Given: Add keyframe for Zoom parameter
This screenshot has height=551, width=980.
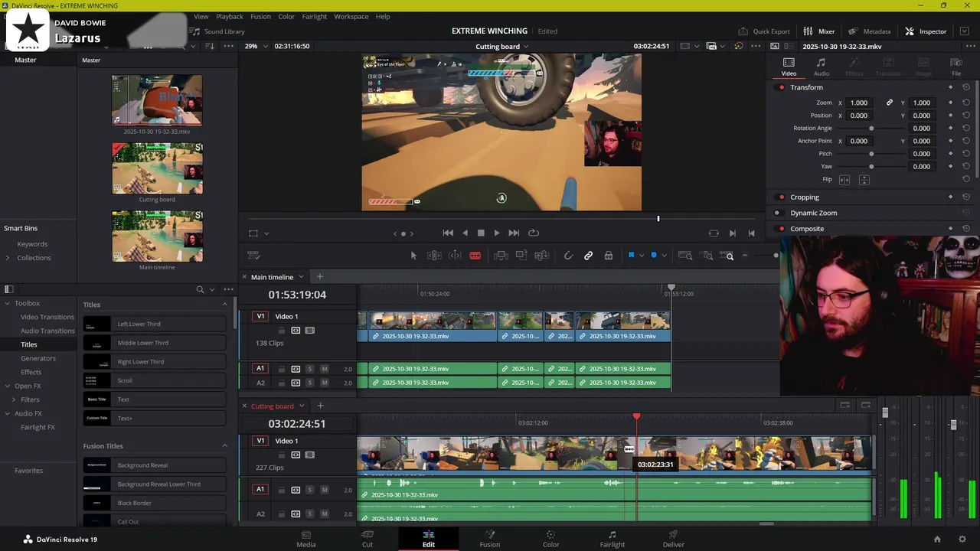Looking at the screenshot, I should point(950,103).
